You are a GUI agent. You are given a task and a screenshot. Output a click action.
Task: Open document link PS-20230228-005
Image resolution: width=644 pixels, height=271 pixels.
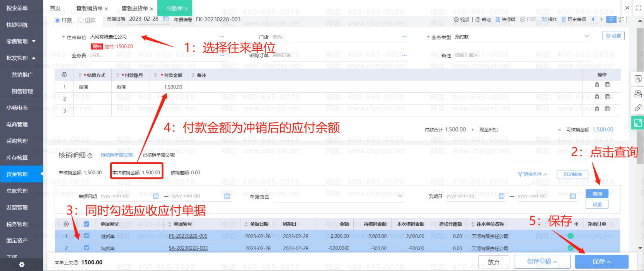tap(188, 236)
